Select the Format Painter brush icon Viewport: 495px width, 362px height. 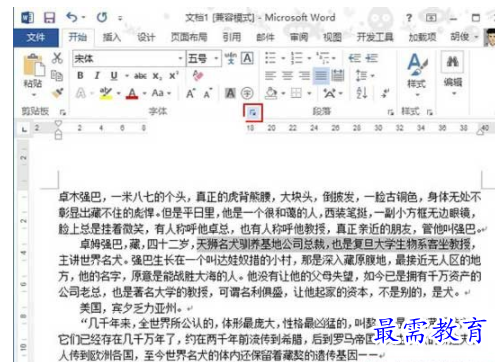point(57,93)
